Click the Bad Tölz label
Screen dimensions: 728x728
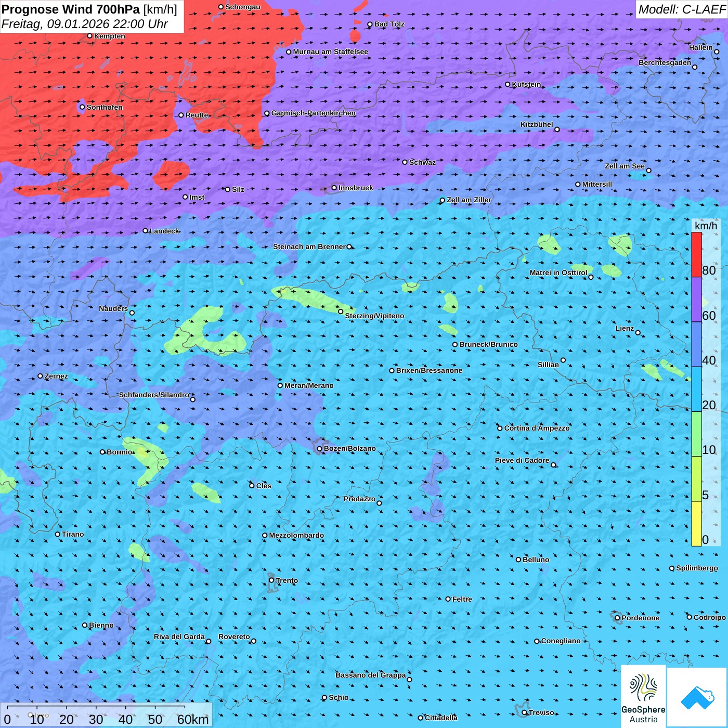[389, 24]
